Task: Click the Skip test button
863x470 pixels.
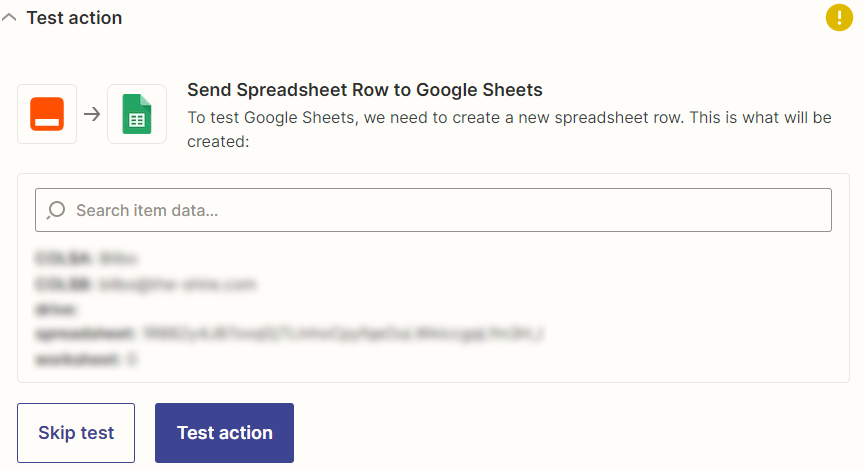Action: [76, 433]
